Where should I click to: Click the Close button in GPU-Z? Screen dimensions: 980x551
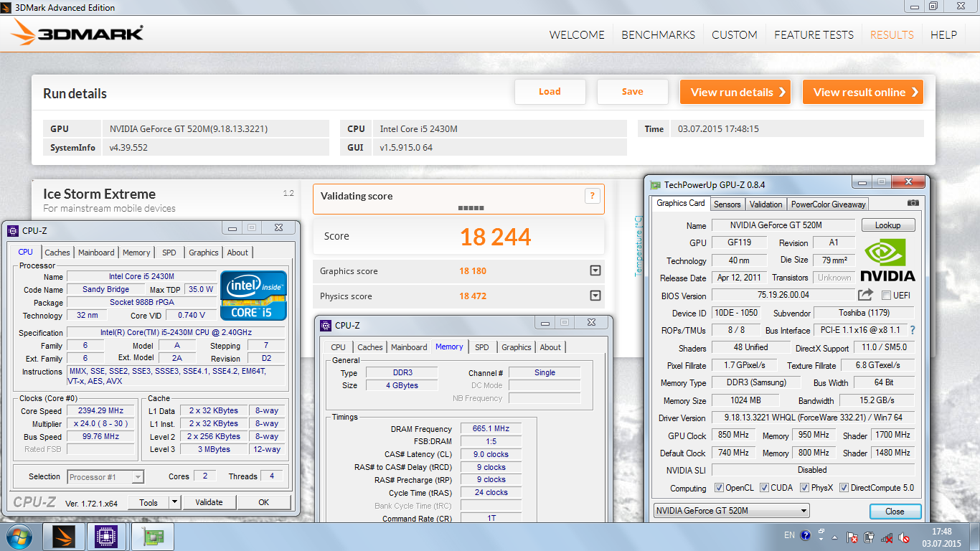pyautogui.click(x=895, y=512)
